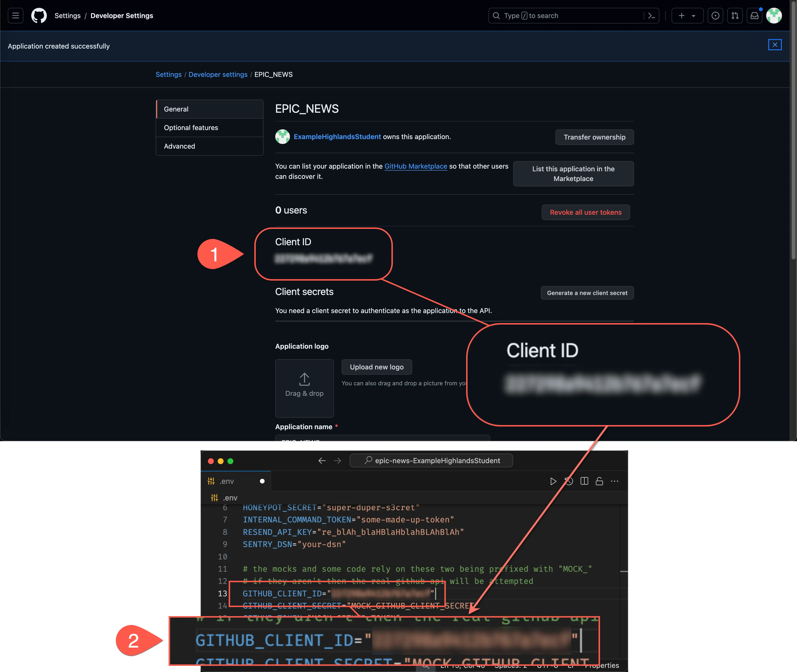Open the command palette icon in search bar
Screen dimensions: 797x672
point(652,16)
